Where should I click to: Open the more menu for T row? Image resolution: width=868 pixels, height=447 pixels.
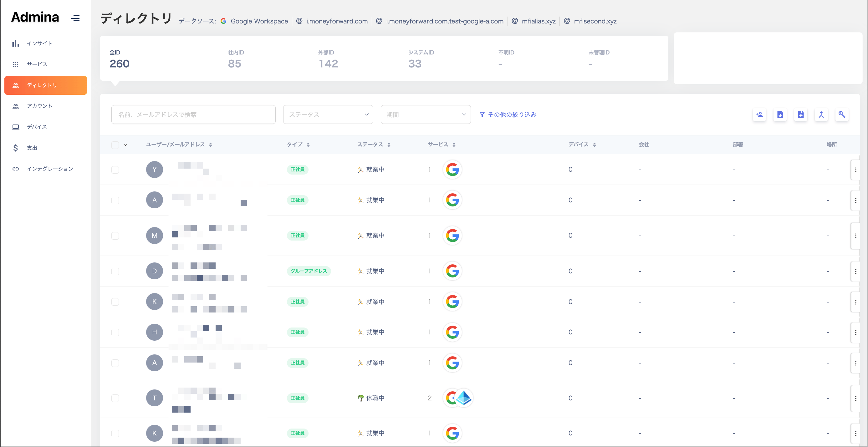(855, 399)
